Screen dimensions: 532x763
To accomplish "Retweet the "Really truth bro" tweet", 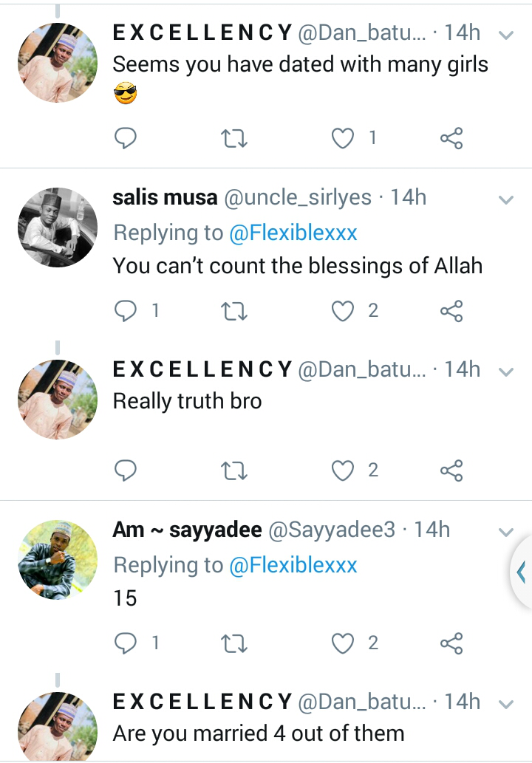I will click(234, 471).
